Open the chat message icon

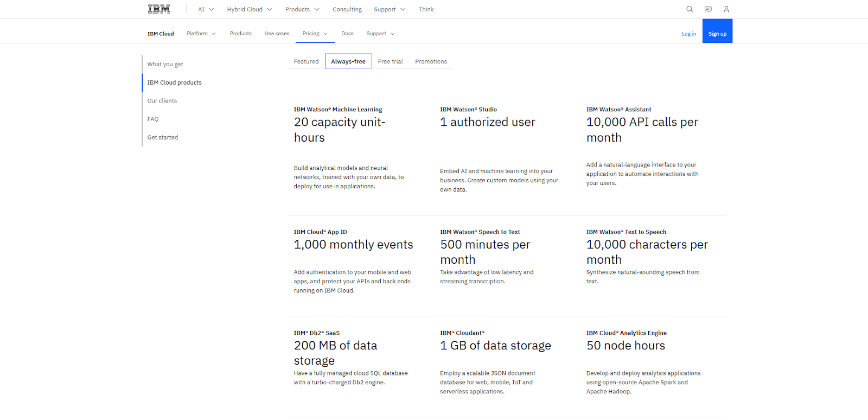[708, 9]
